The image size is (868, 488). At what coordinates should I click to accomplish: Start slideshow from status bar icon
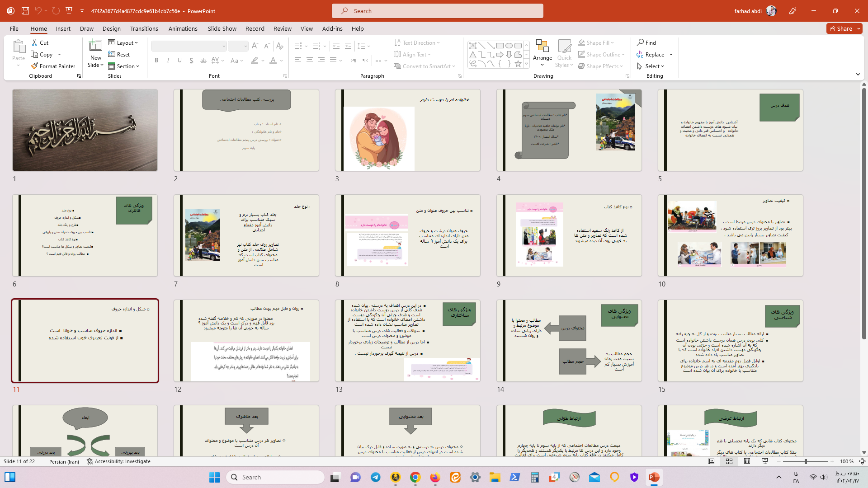(765, 461)
